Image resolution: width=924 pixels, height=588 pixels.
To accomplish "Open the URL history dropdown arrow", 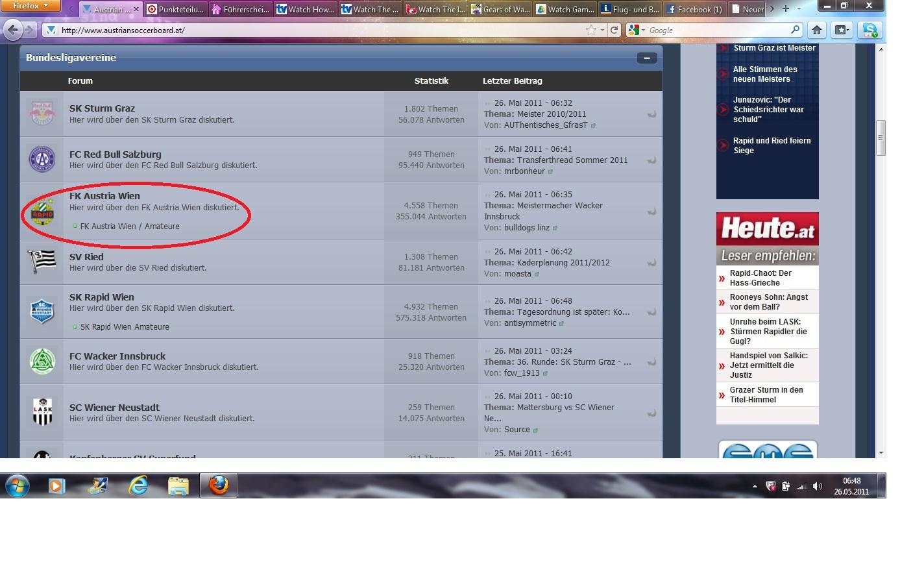I will click(602, 30).
